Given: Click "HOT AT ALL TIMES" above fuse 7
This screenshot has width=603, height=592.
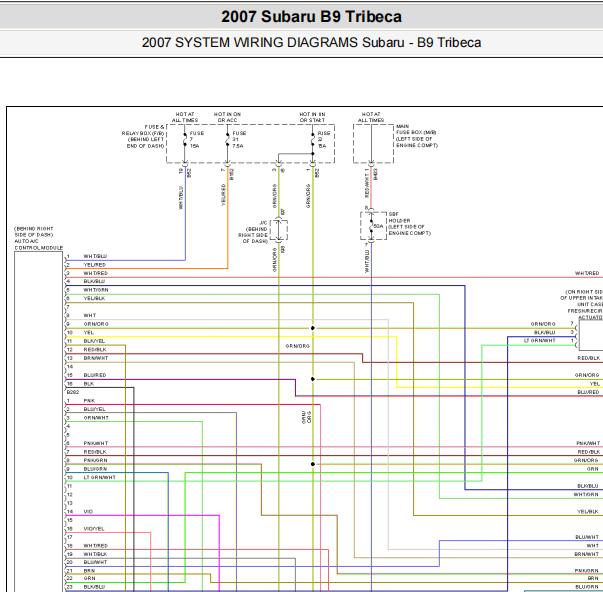Looking at the screenshot, I should 185,117.
